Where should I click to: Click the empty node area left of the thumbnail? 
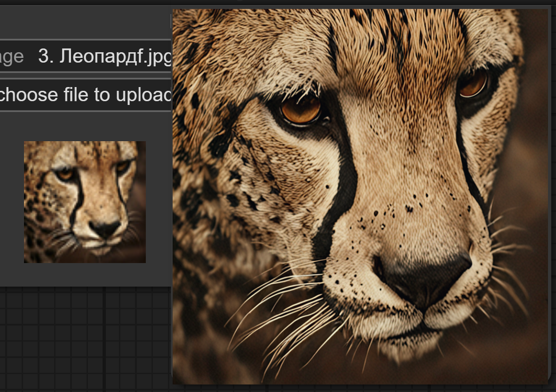[x=12, y=202]
